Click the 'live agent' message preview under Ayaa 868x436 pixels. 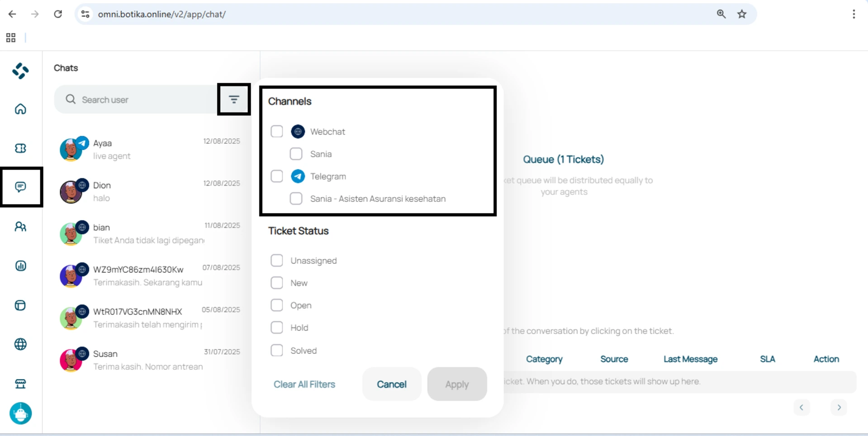[x=112, y=156]
